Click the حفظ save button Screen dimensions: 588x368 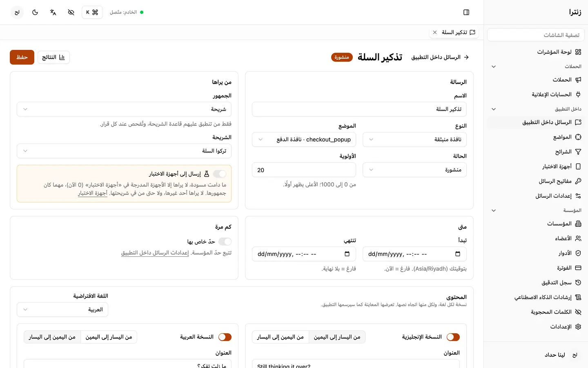[22, 57]
